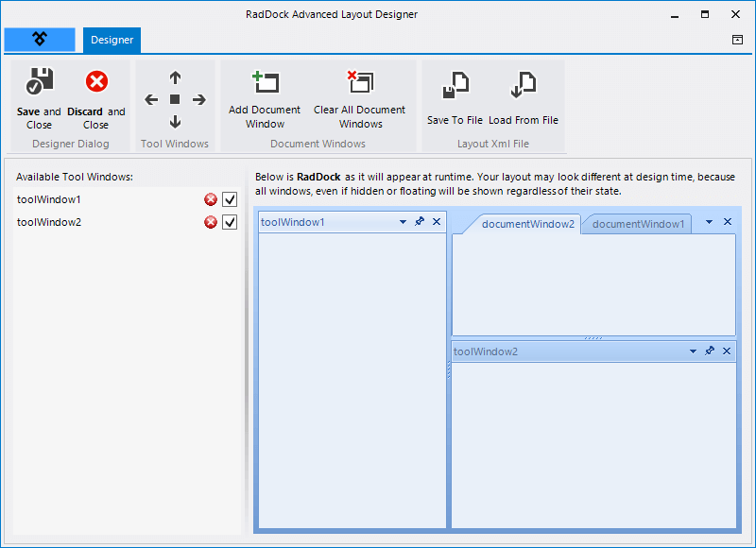Click the up arrow in Tool Windows group

pos(175,77)
